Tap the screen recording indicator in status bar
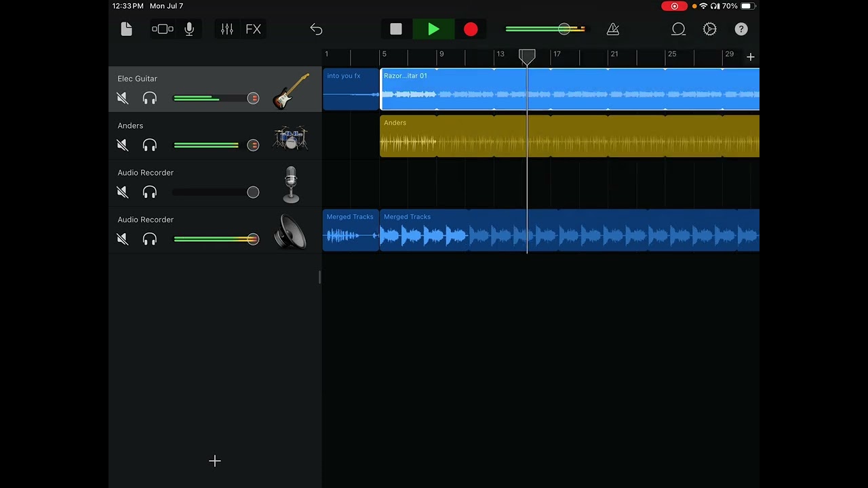This screenshot has height=488, width=868. pyautogui.click(x=674, y=6)
